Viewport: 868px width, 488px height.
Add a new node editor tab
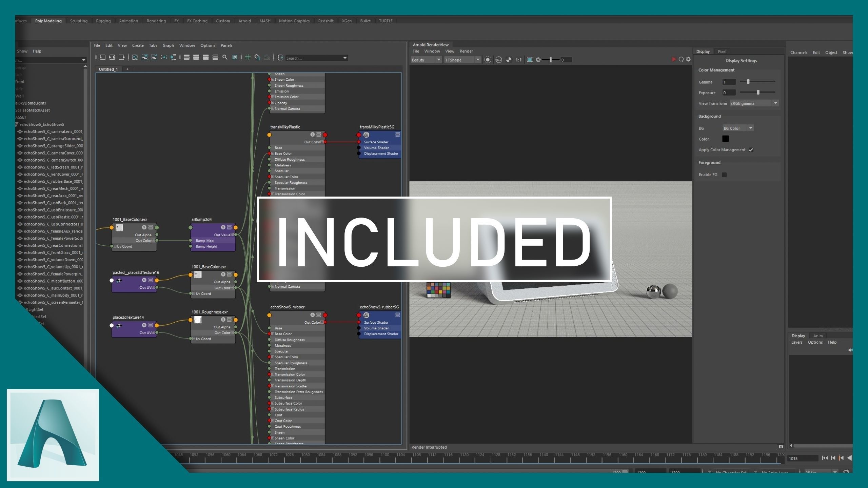point(127,69)
